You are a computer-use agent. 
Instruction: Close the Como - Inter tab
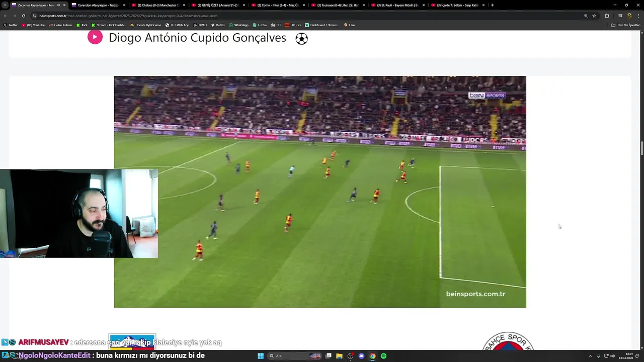click(x=304, y=5)
